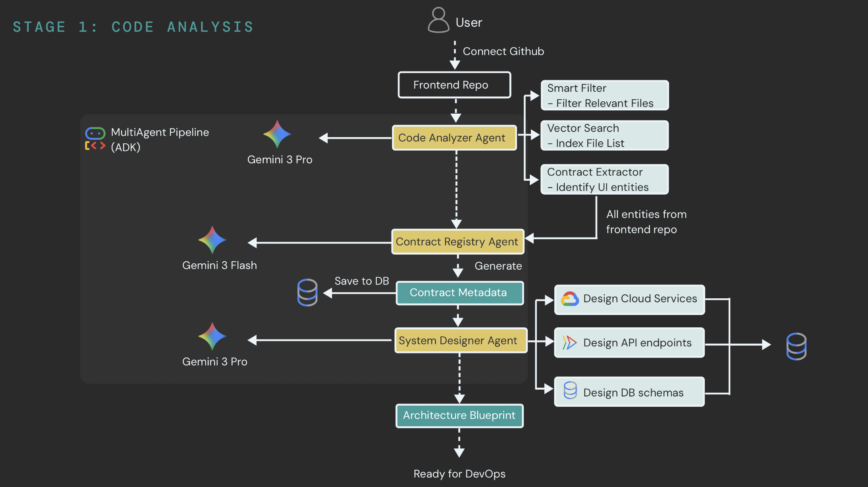Click the Architecture Blueprint box
The image size is (868, 487).
459,415
